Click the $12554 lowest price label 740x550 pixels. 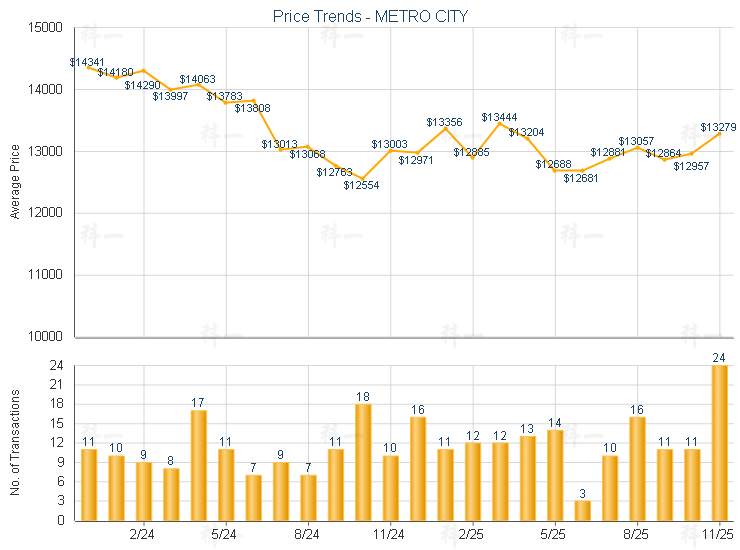click(361, 186)
